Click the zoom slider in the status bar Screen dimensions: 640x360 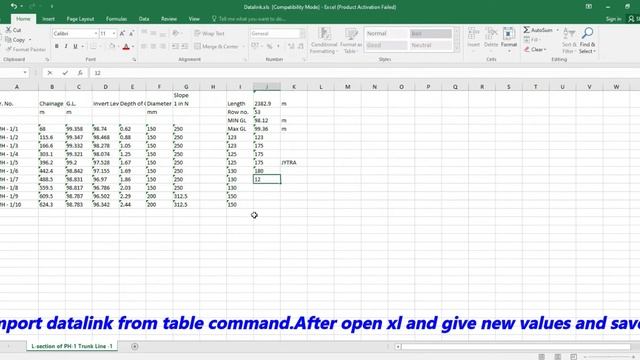[x=610, y=357]
